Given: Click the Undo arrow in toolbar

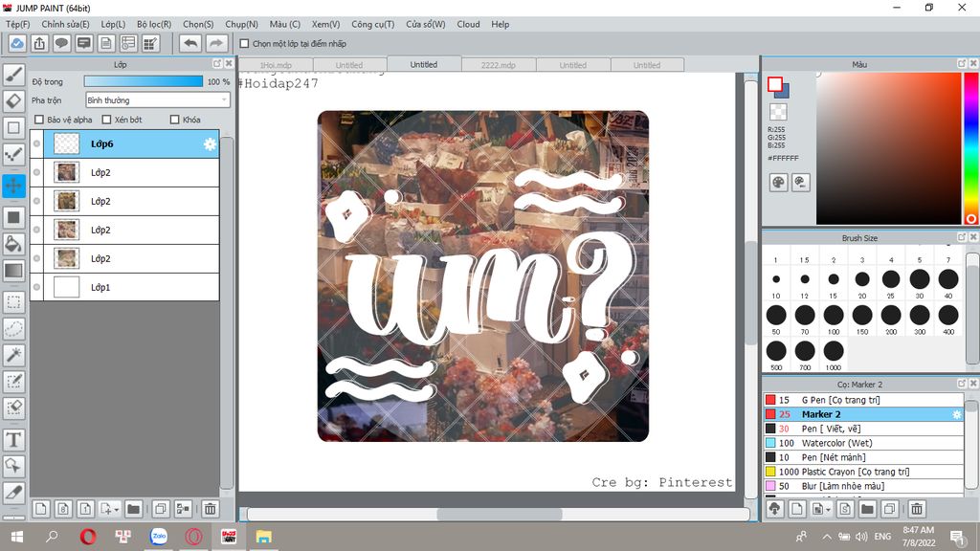Looking at the screenshot, I should (x=190, y=43).
